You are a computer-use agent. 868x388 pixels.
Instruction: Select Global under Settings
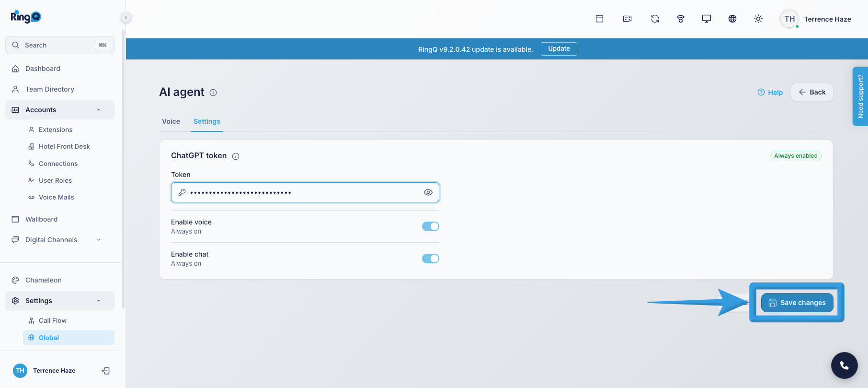point(69,338)
